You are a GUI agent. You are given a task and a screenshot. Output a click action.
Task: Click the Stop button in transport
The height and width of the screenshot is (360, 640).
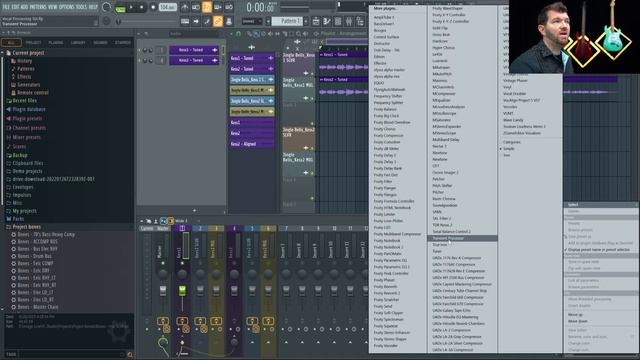pyautogui.click(x=142, y=7)
